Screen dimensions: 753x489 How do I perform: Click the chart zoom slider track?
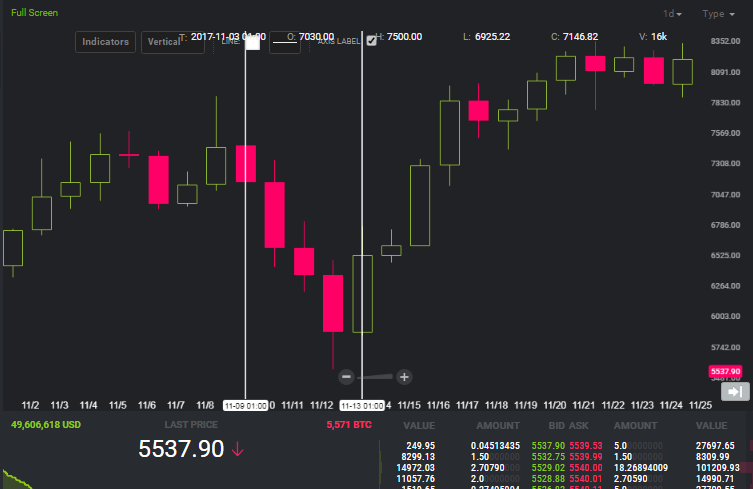375,377
